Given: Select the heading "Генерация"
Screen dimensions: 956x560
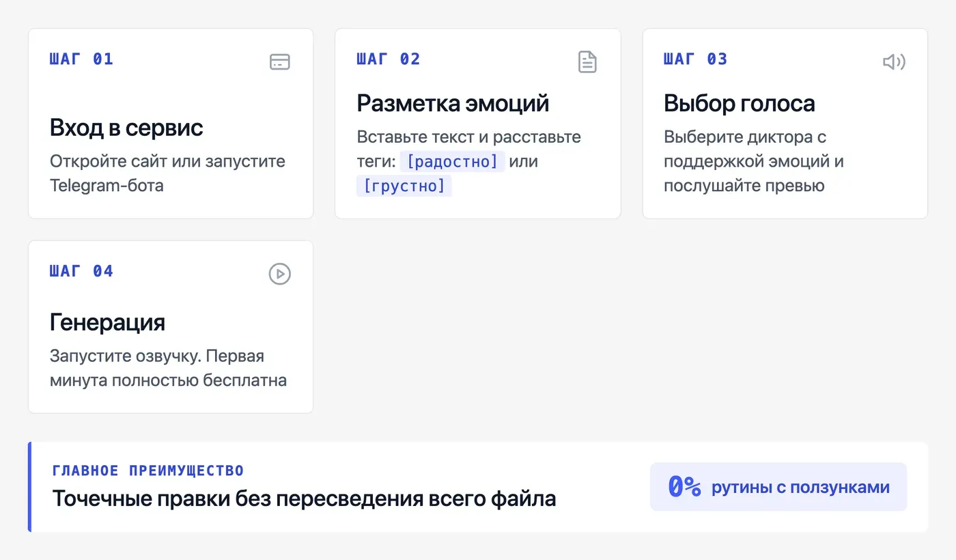Looking at the screenshot, I should (107, 322).
